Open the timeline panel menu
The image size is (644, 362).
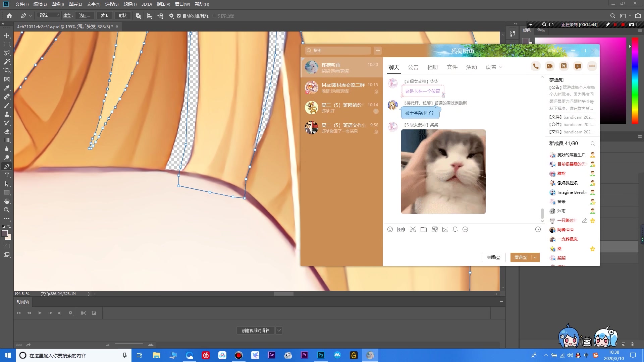click(x=501, y=302)
